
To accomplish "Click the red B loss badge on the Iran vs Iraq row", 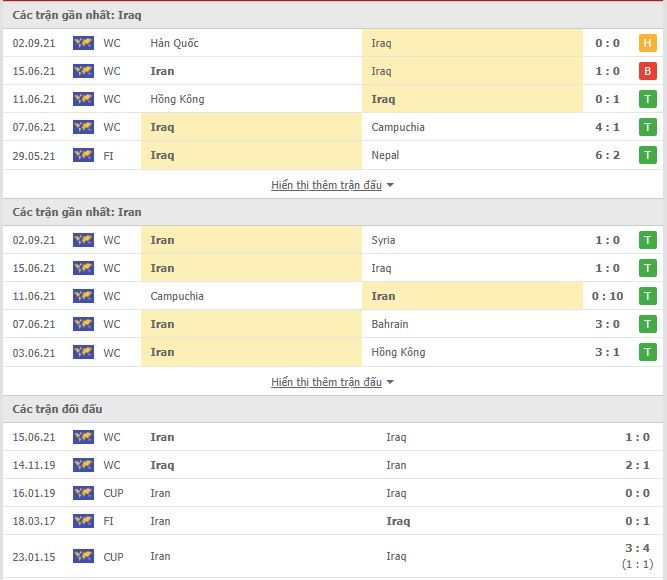I will (x=647, y=71).
